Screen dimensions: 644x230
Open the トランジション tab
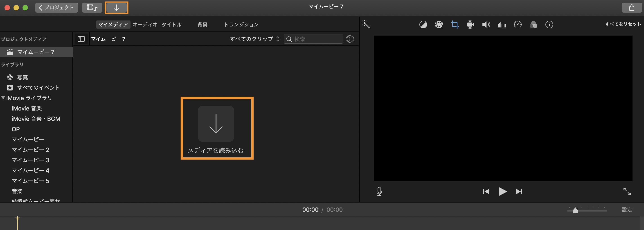click(241, 25)
